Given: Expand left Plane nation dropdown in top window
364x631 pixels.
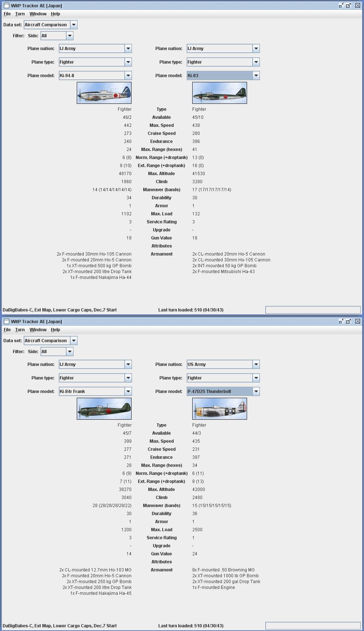Looking at the screenshot, I should 128,49.
